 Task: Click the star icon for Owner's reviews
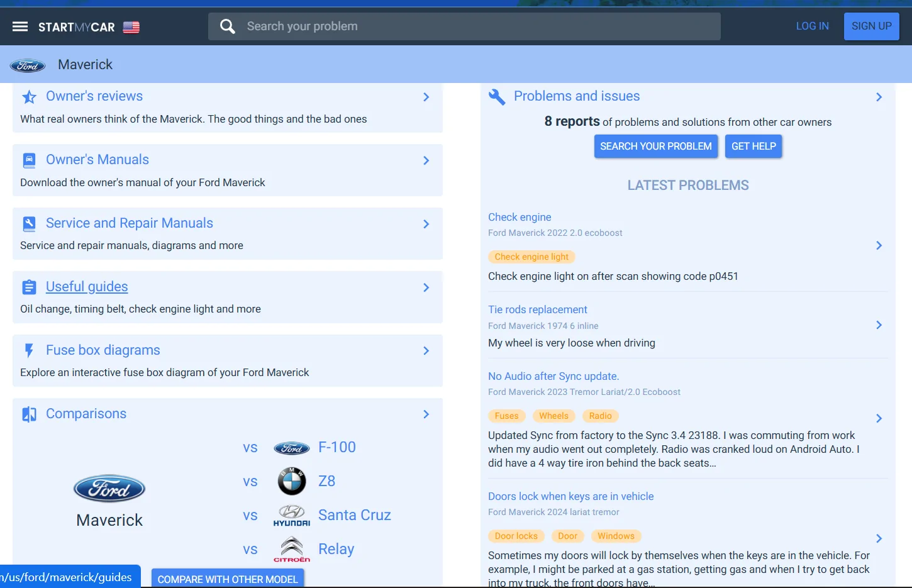pos(29,97)
